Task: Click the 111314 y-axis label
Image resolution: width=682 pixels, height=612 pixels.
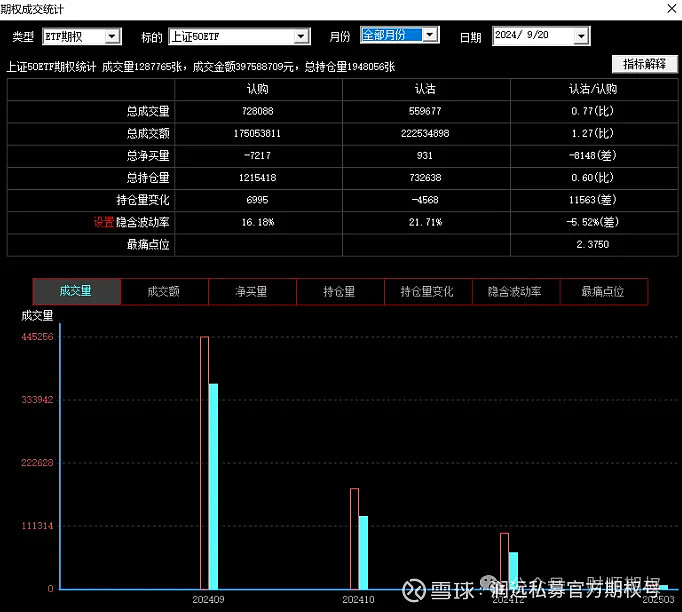Action: pyautogui.click(x=37, y=526)
